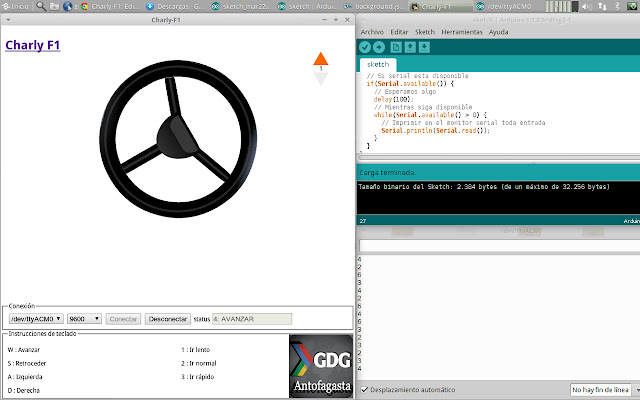The height and width of the screenshot is (400, 640).
Task: Open the file manager folder icon in taskbar
Action: 54,6
